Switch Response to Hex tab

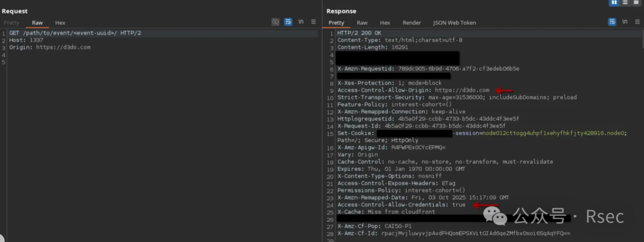[x=385, y=23]
